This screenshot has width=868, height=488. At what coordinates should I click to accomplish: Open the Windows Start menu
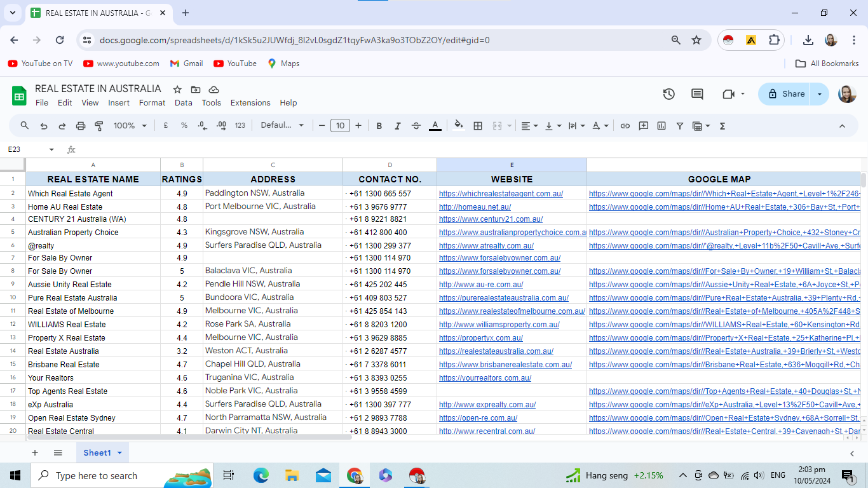click(x=15, y=475)
